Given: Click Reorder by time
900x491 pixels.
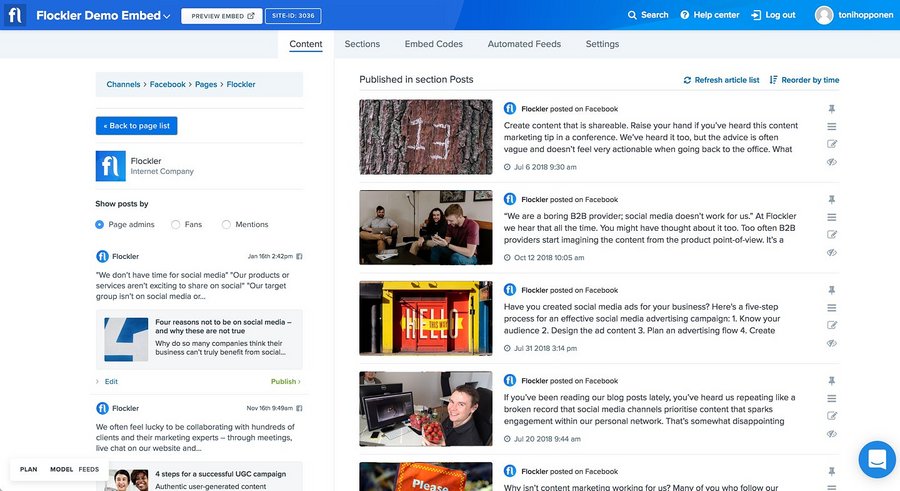Looking at the screenshot, I should click(804, 80).
